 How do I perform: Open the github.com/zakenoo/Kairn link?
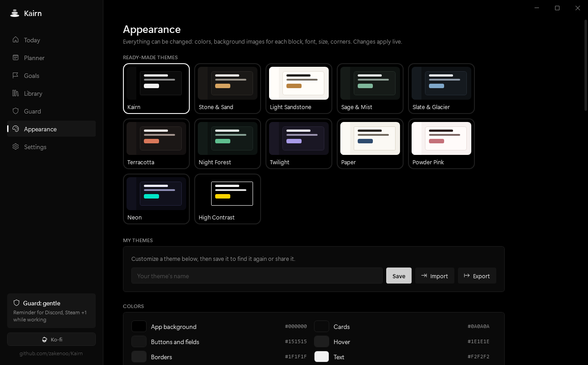point(51,353)
